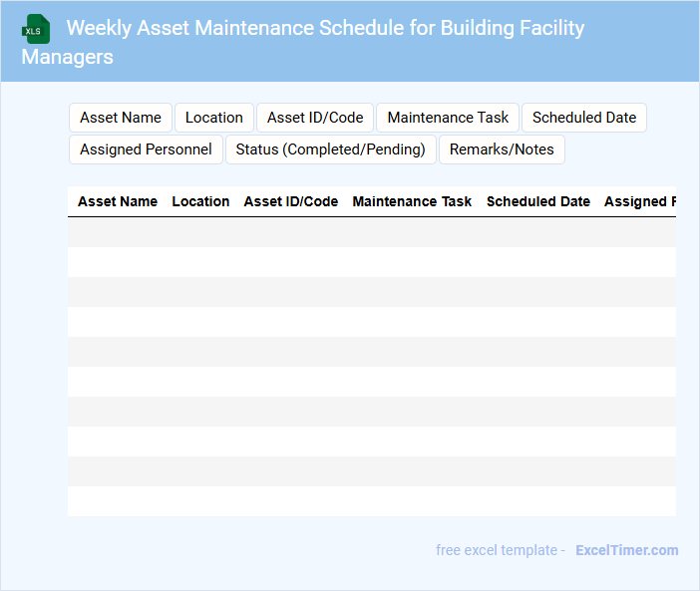Click the first empty table row
This screenshot has width=700, height=591.
click(371, 232)
